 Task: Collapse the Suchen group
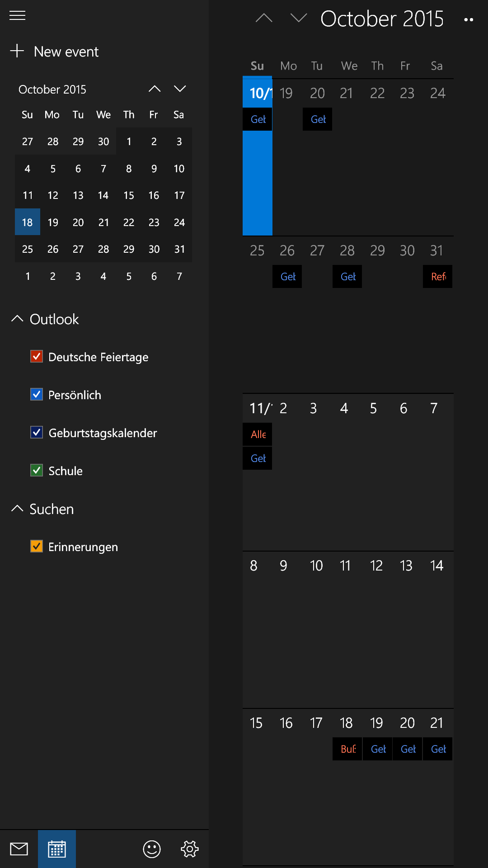17,509
